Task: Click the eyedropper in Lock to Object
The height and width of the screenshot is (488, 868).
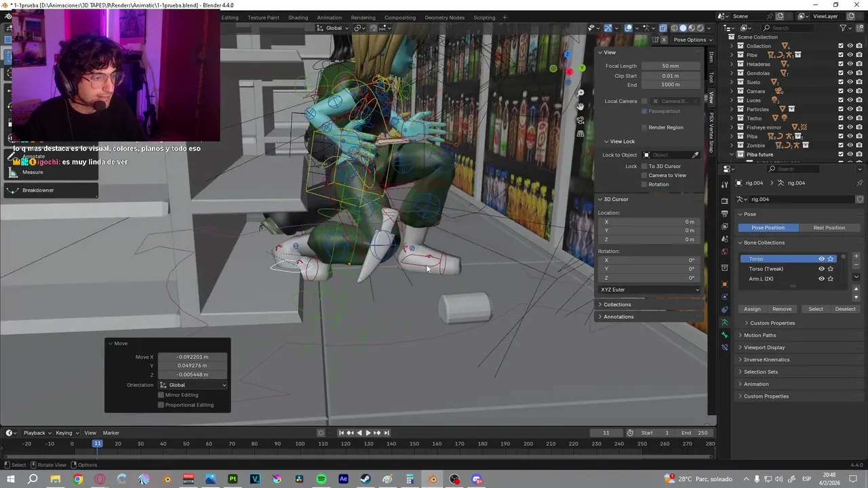Action: (x=695, y=155)
